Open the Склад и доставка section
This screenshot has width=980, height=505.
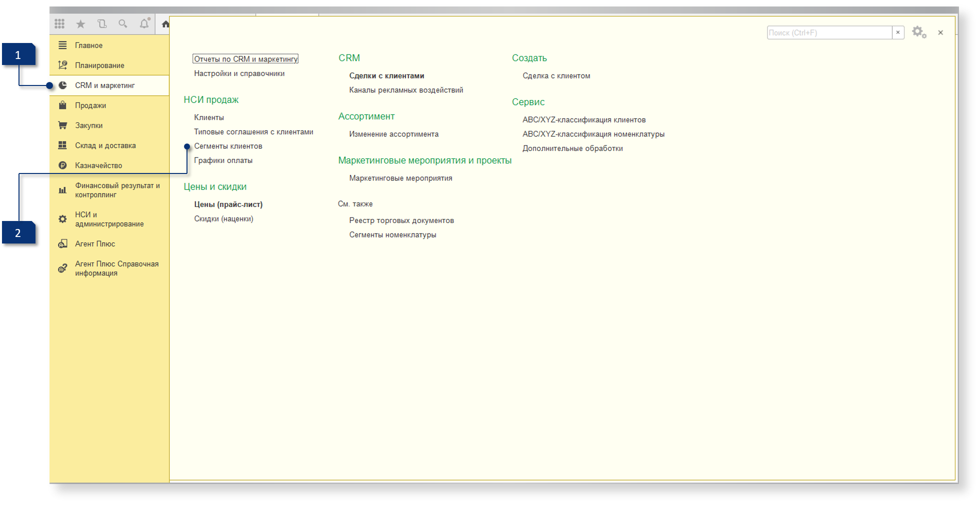click(109, 145)
